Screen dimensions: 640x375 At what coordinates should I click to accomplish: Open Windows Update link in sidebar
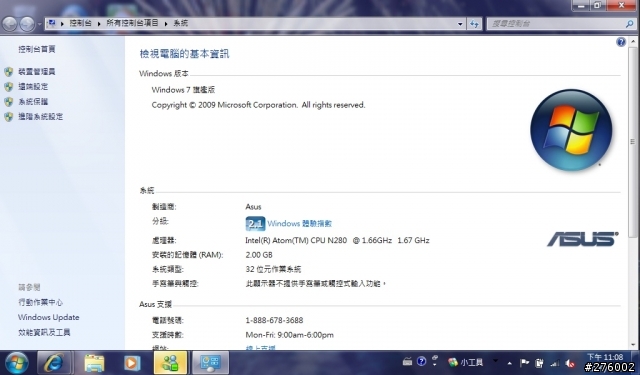point(49,317)
